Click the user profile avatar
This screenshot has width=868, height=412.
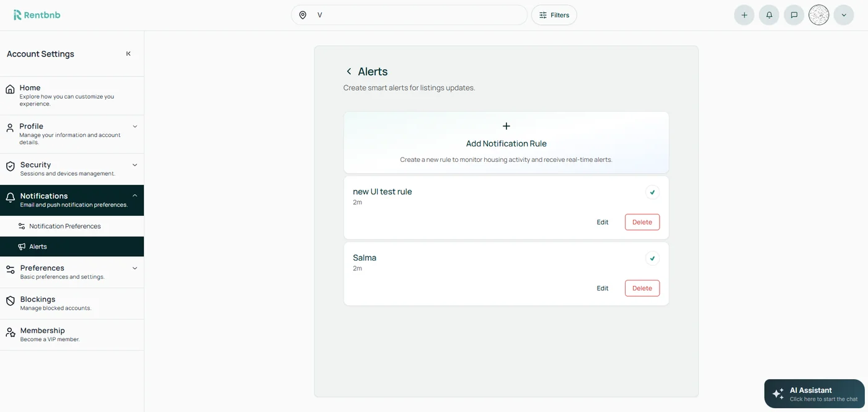pyautogui.click(x=818, y=15)
